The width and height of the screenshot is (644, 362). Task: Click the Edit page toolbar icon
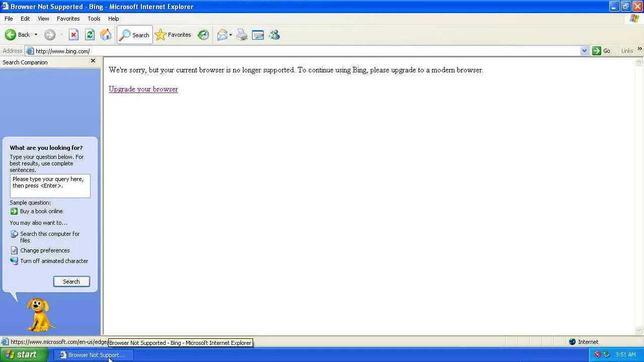pos(258,35)
